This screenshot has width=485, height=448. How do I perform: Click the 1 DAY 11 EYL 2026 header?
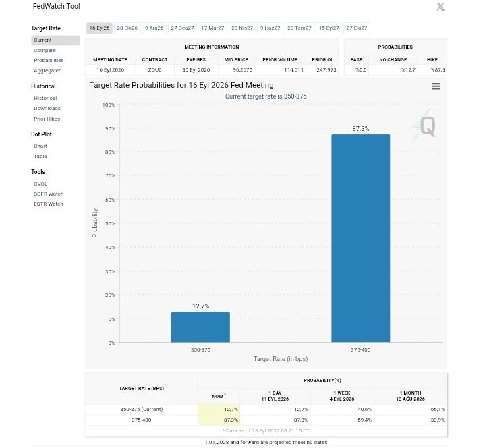(x=275, y=396)
